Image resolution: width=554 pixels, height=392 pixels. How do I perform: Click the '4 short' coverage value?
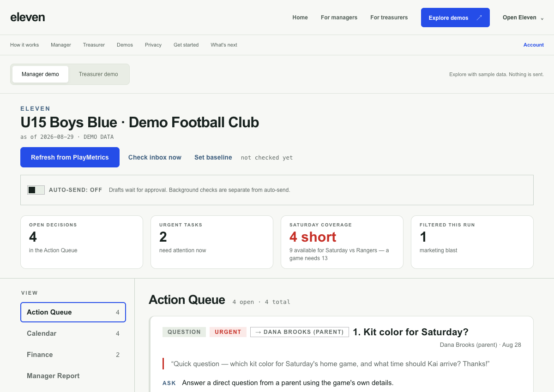click(313, 237)
